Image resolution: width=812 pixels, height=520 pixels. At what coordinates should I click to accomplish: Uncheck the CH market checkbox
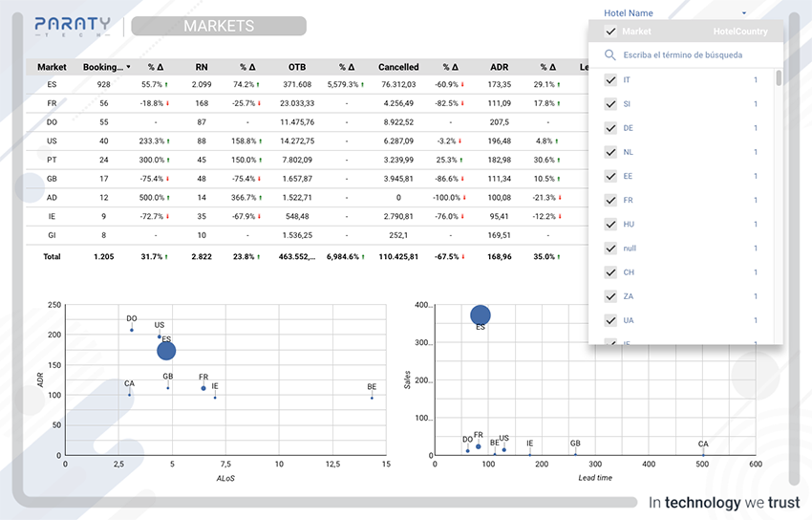click(x=610, y=271)
